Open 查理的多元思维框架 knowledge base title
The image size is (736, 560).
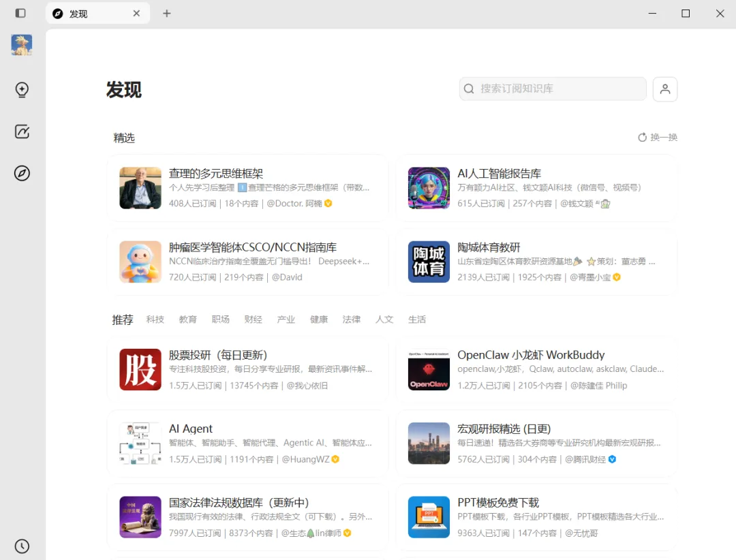coord(216,174)
